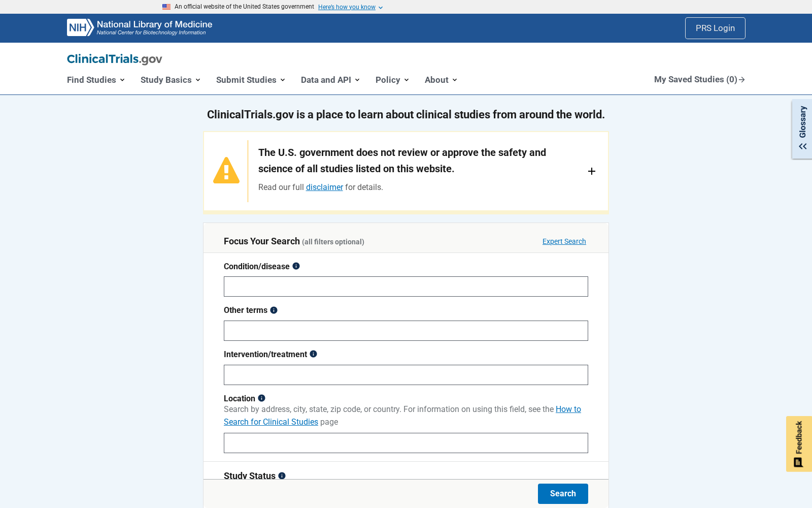Expand the About menu
Screen dimensions: 812x508
point(441,80)
